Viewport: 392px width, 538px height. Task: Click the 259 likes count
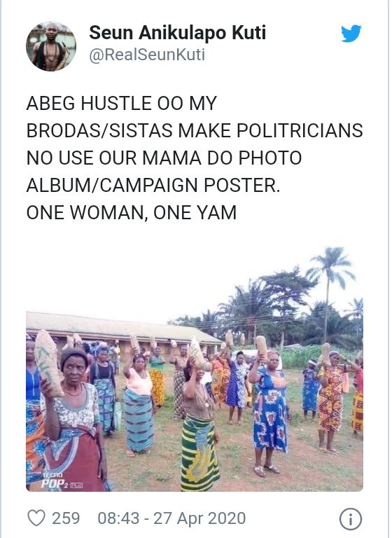66,518
